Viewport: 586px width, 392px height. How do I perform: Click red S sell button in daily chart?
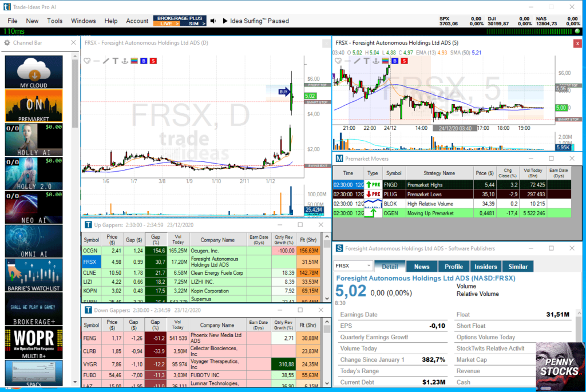(x=153, y=61)
